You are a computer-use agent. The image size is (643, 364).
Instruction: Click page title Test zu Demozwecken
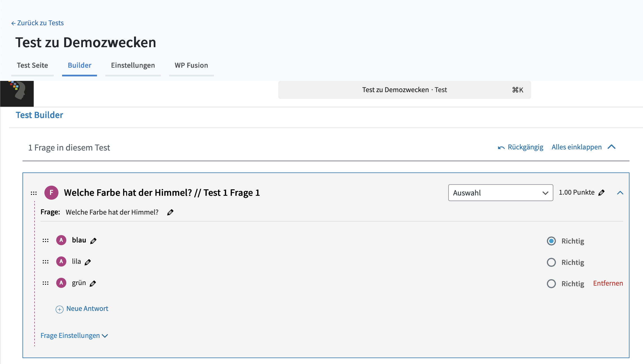(x=86, y=42)
